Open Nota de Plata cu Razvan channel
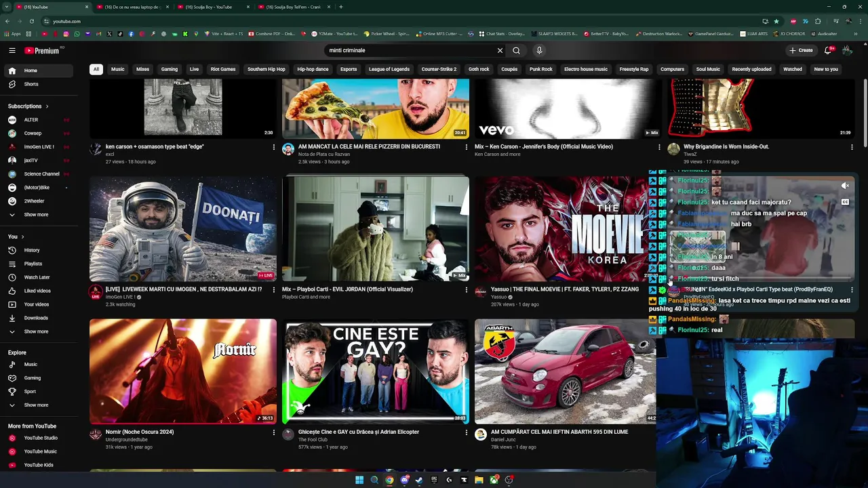The height and width of the screenshot is (488, 868). 324,155
